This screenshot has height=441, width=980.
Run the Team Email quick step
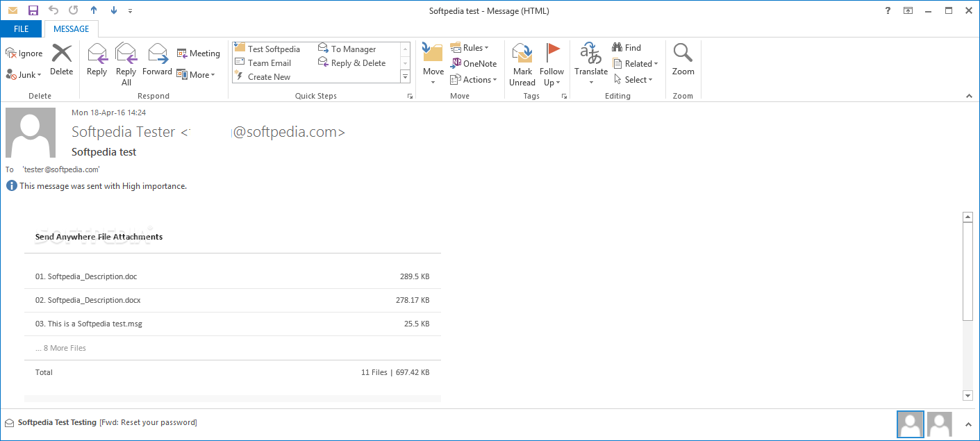pyautogui.click(x=263, y=63)
